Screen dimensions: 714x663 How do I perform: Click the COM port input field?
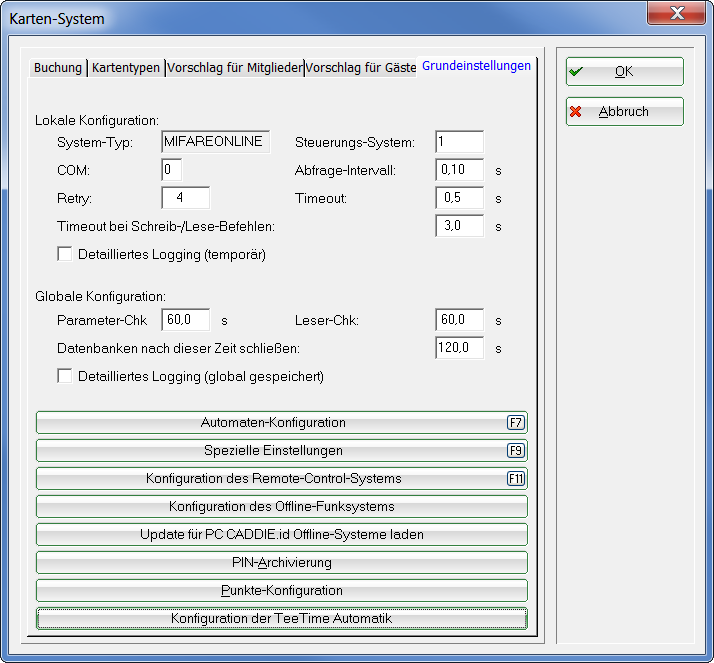tap(171, 170)
